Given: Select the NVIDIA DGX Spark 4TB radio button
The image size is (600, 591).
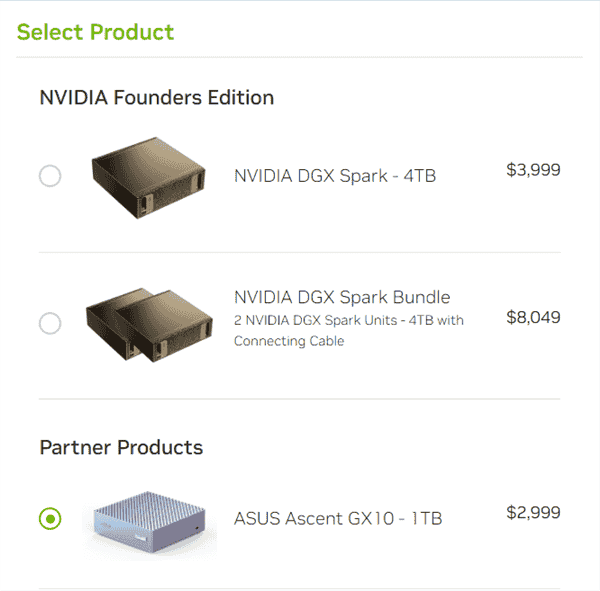Looking at the screenshot, I should [50, 176].
